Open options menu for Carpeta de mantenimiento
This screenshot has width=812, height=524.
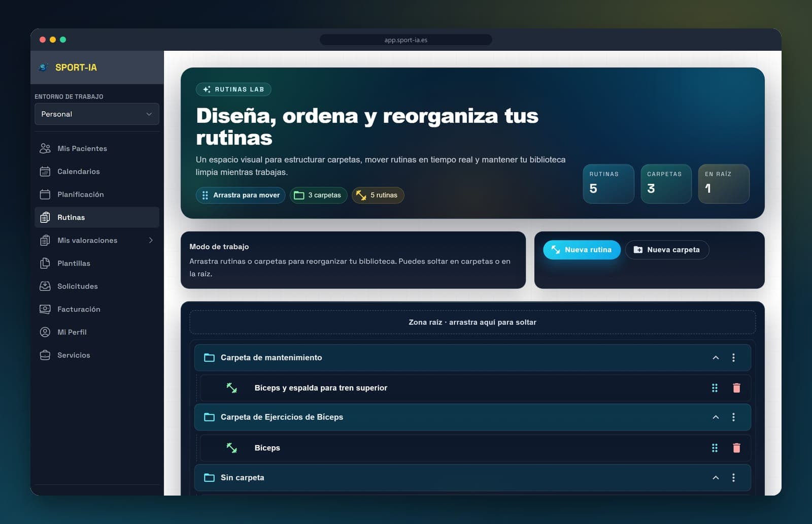click(x=733, y=357)
